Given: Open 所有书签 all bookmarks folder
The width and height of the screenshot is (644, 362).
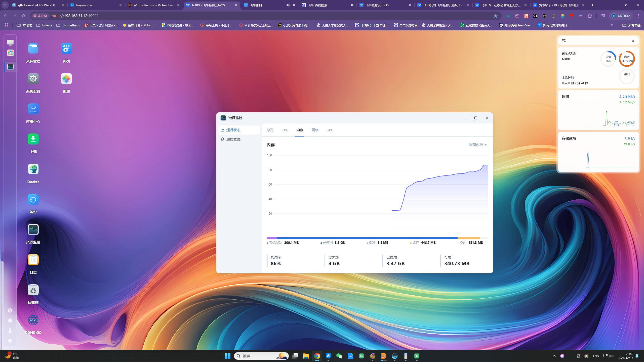Looking at the screenshot, I should point(631,25).
